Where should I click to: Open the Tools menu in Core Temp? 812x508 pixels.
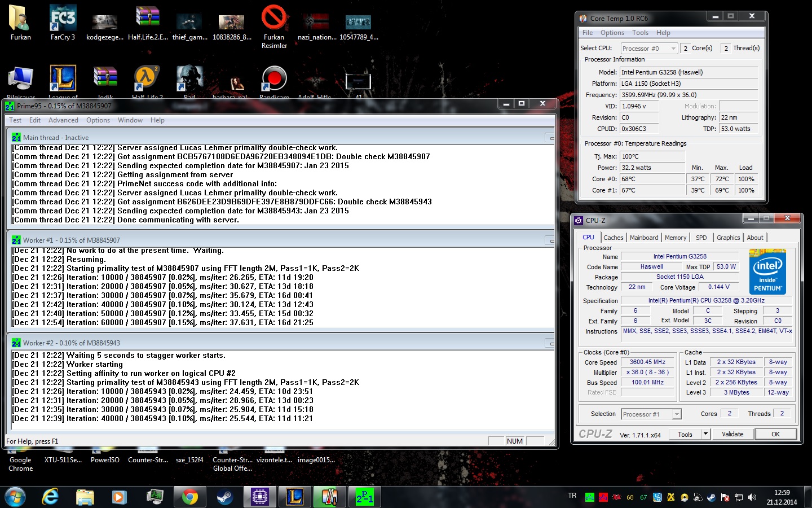click(x=640, y=33)
